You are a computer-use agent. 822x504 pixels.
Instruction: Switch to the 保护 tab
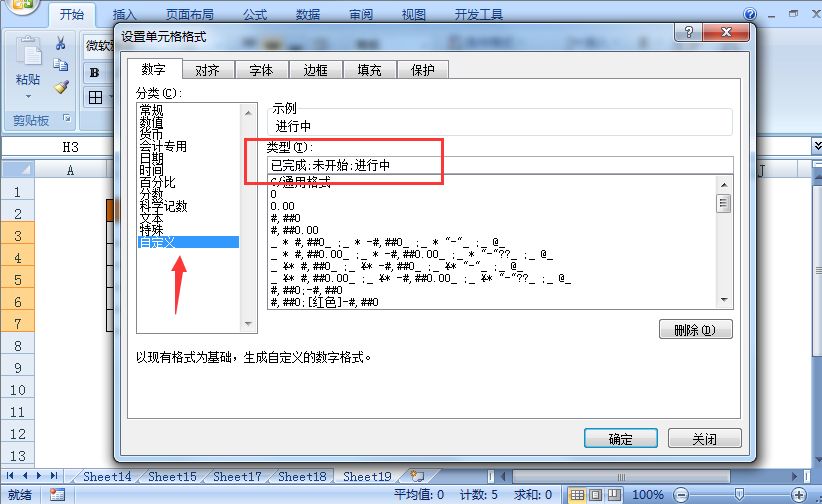(423, 70)
